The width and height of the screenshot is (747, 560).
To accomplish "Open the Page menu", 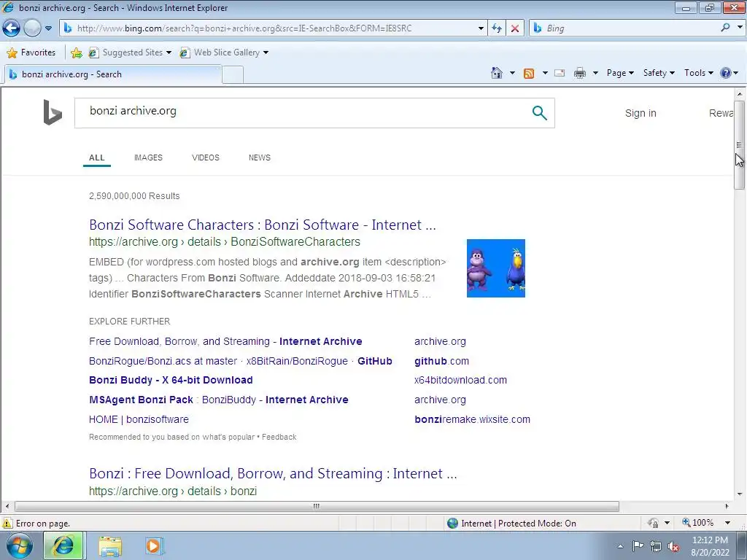I will (x=620, y=73).
